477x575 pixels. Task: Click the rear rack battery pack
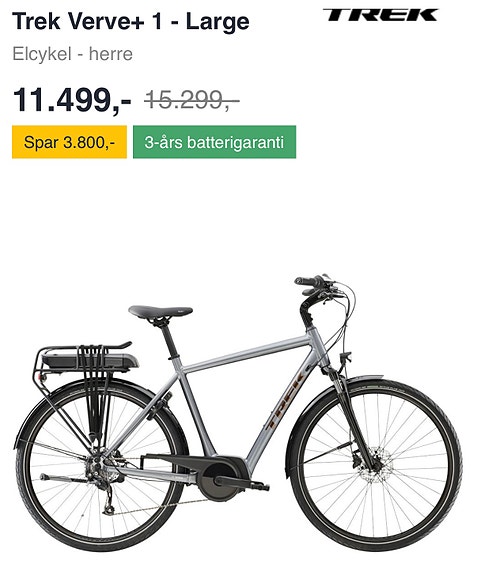(x=90, y=360)
